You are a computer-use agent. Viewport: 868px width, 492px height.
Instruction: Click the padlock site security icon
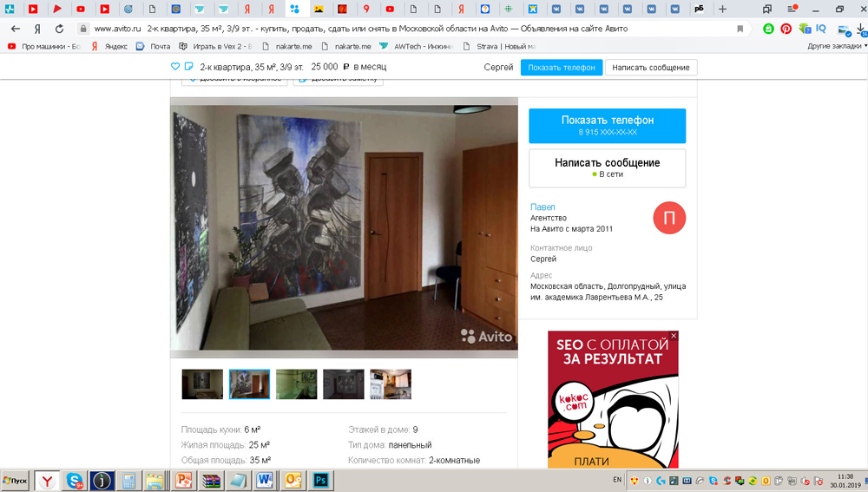[83, 29]
